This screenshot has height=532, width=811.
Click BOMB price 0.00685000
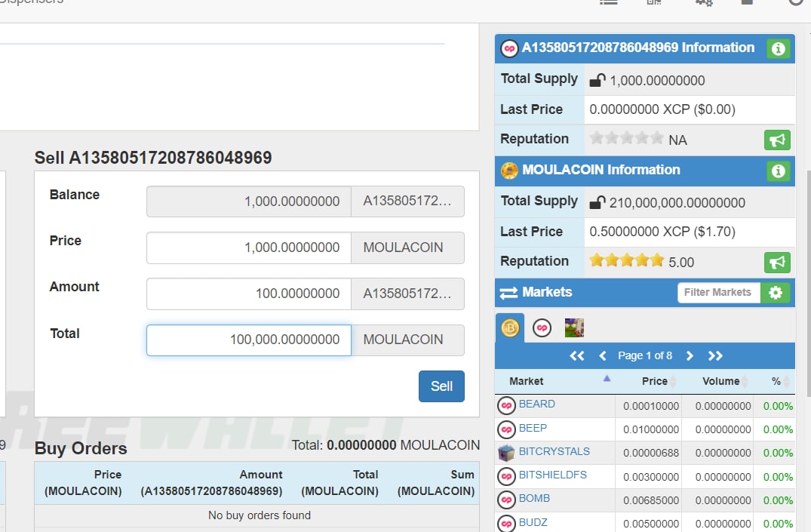point(650,500)
